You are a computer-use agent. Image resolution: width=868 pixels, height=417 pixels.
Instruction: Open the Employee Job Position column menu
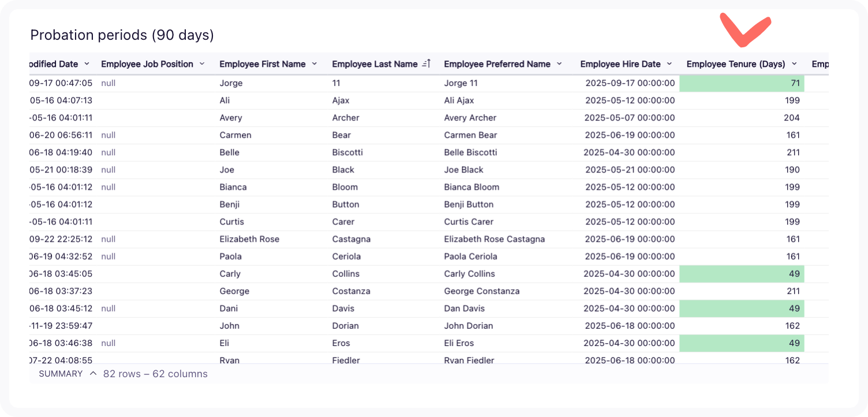click(x=201, y=64)
